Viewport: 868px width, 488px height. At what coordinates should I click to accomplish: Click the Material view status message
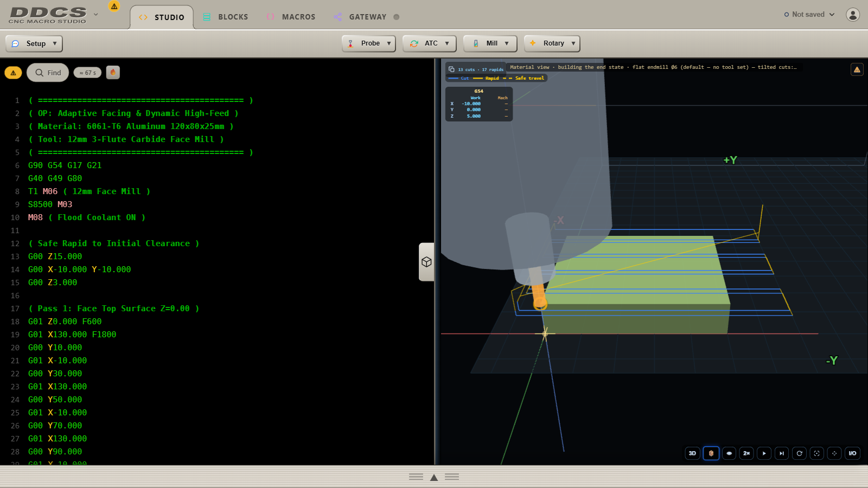click(653, 67)
